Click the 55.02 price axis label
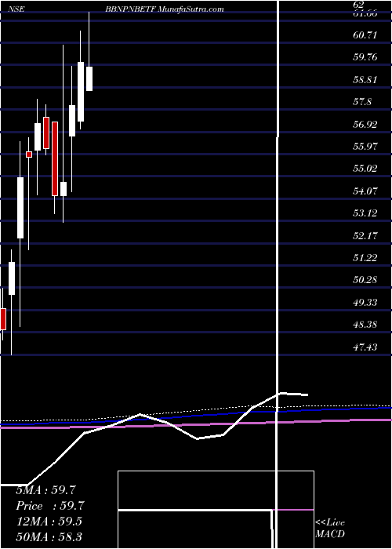This screenshot has height=549, width=392. click(x=365, y=169)
